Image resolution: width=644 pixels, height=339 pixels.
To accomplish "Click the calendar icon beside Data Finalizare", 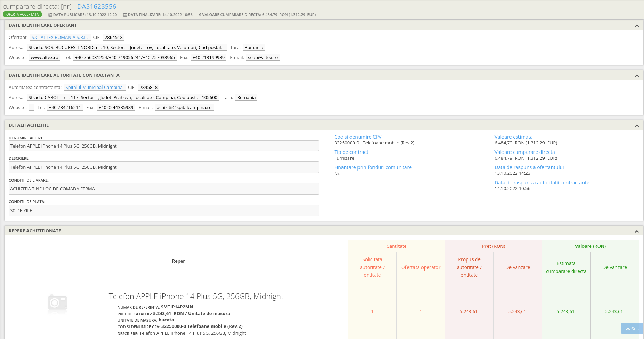I will pyautogui.click(x=125, y=15).
